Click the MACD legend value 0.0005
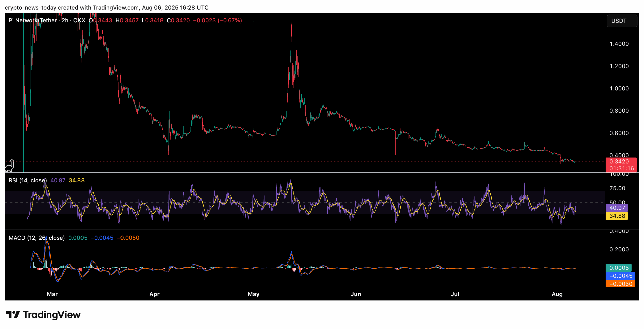644x329 pixels. point(78,238)
